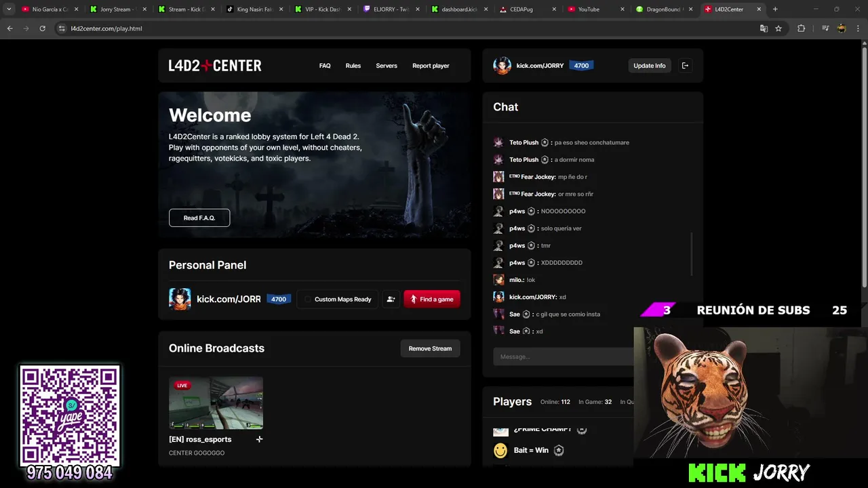Click the 'Online: 112' player count
868x488 pixels.
point(555,402)
